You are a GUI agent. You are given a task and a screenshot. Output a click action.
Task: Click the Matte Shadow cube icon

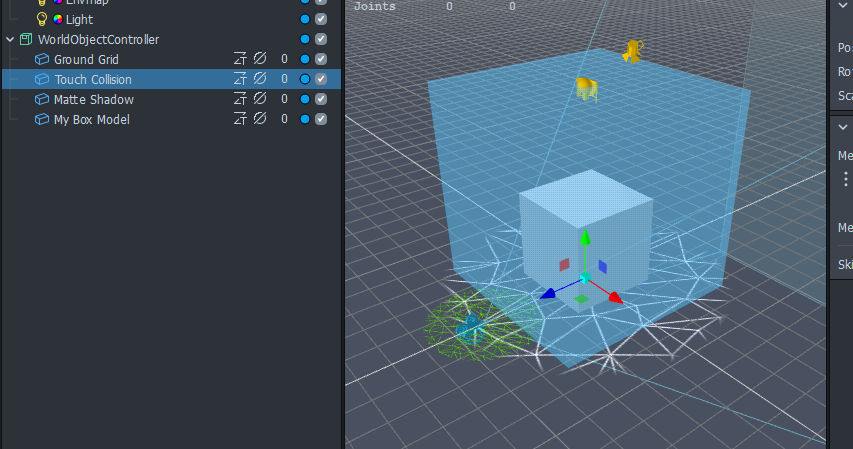click(x=42, y=99)
